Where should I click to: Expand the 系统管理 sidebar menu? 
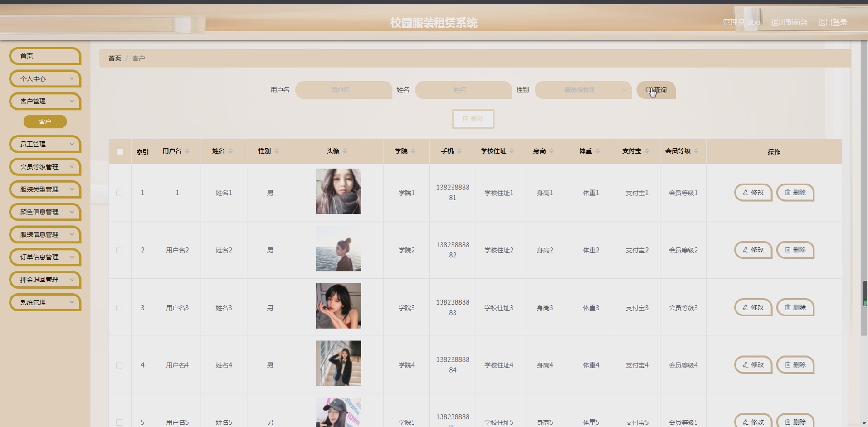pos(45,302)
